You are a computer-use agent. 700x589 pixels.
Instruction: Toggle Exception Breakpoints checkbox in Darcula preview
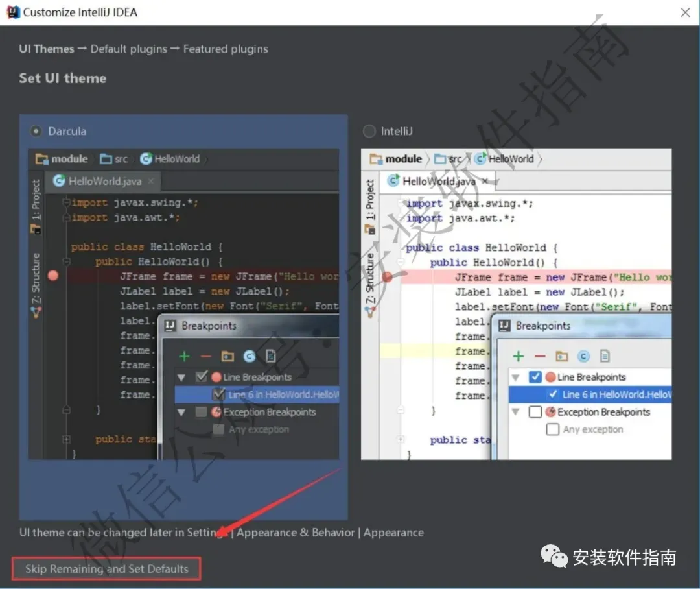(x=202, y=411)
